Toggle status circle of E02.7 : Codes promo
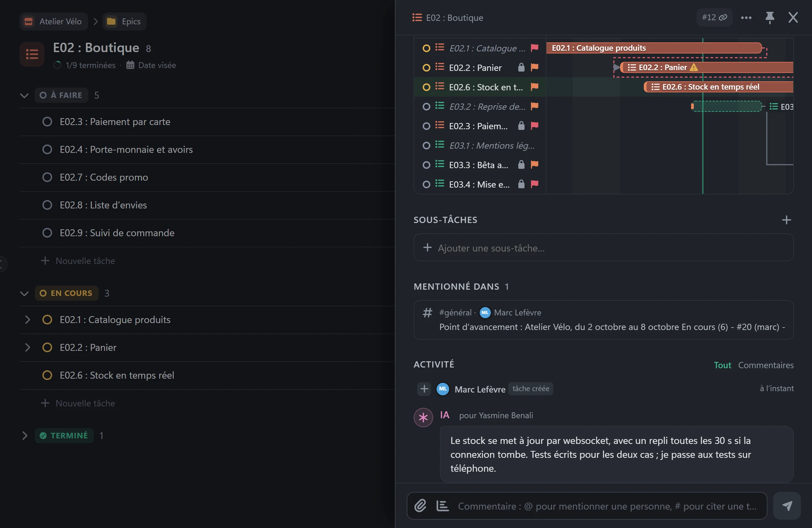Image resolution: width=812 pixels, height=528 pixels. click(x=47, y=177)
